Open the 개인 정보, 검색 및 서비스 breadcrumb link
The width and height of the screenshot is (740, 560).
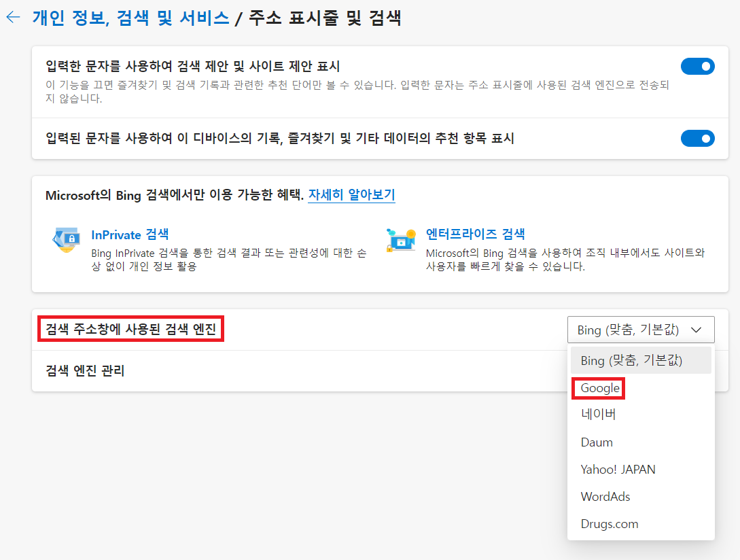click(x=130, y=18)
